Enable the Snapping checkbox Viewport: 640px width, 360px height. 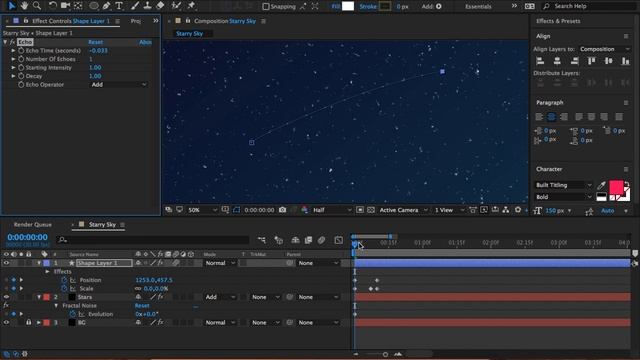pos(266,7)
